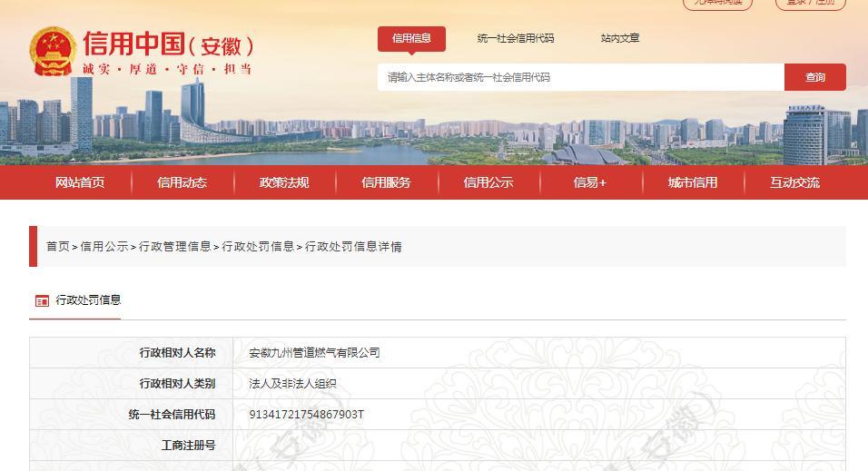Click company name 安徽九州管道燃气有限公司
This screenshot has height=471, width=868.
[314, 352]
